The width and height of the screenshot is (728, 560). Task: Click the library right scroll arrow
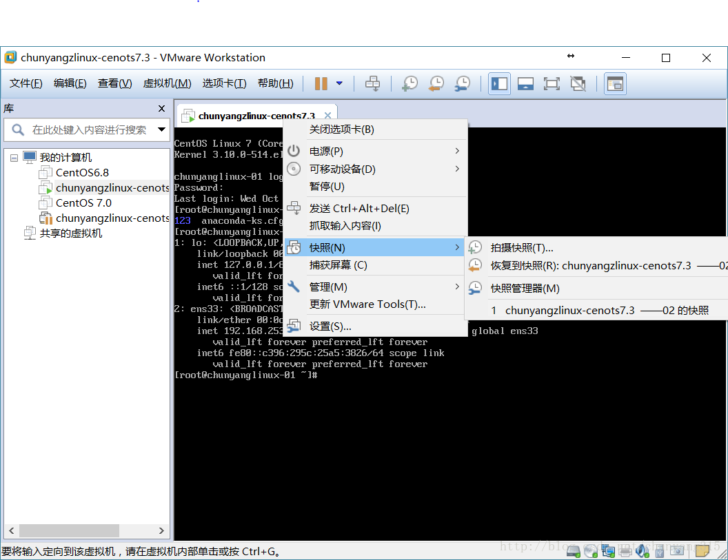tap(161, 530)
